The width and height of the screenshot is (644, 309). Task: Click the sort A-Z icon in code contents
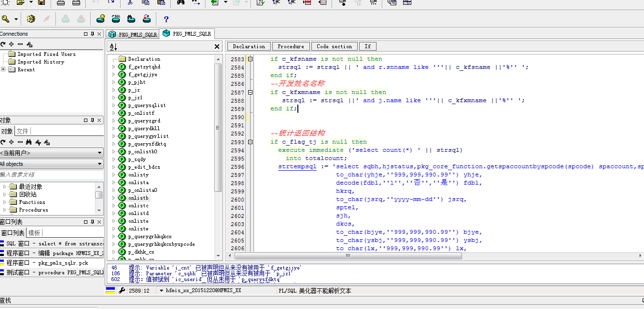coord(113,47)
